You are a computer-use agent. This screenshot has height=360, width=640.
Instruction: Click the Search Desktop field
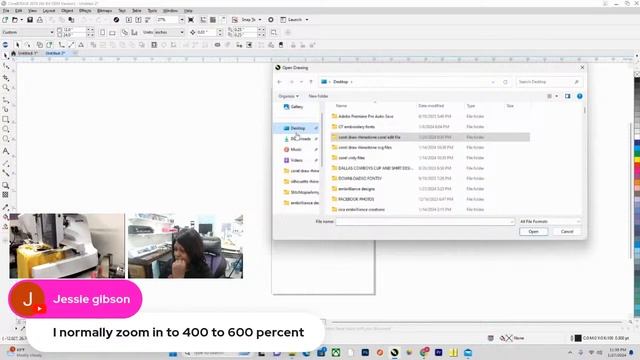pos(549,82)
